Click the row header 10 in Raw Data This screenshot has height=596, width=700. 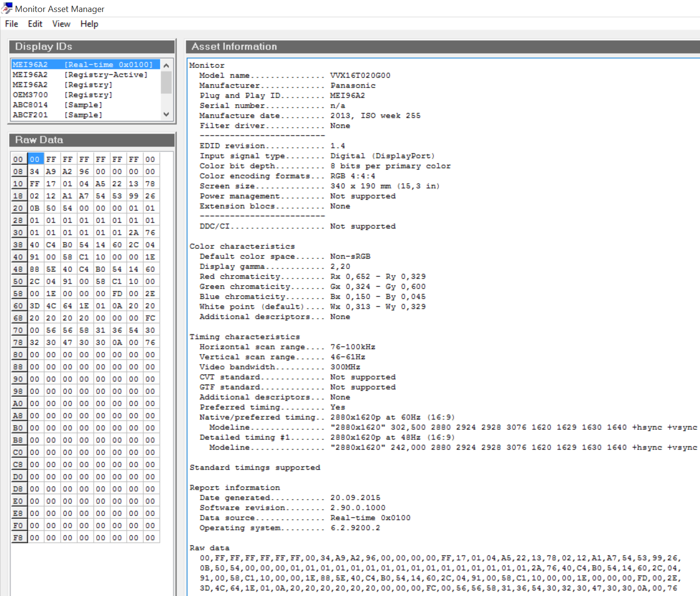click(18, 184)
